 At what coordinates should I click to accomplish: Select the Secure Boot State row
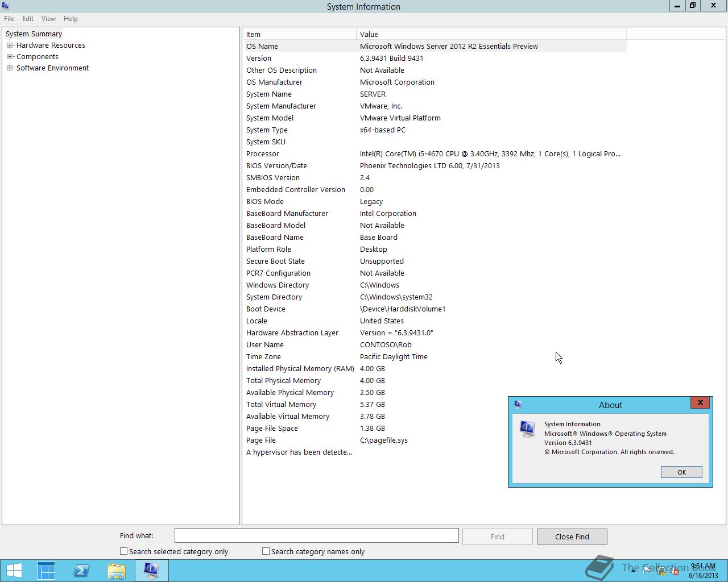coord(435,261)
